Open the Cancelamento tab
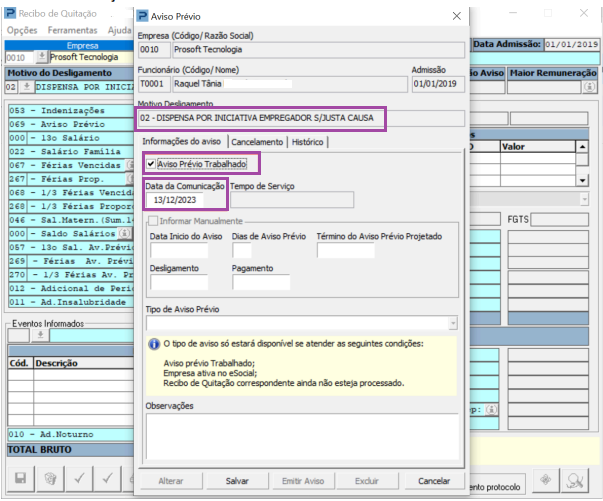Image resolution: width=603 pixels, height=501 pixels. click(x=257, y=142)
